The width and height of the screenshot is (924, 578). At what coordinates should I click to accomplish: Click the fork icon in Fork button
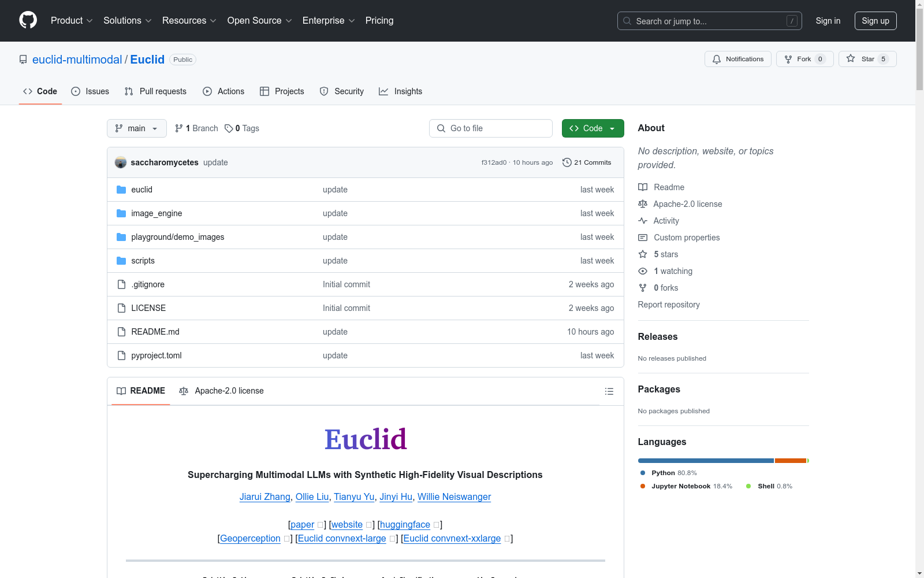tap(788, 59)
